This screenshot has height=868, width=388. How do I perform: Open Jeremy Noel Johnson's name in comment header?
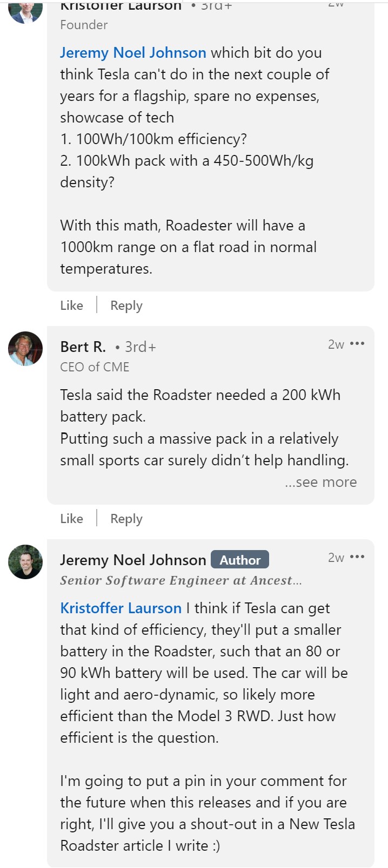133,560
